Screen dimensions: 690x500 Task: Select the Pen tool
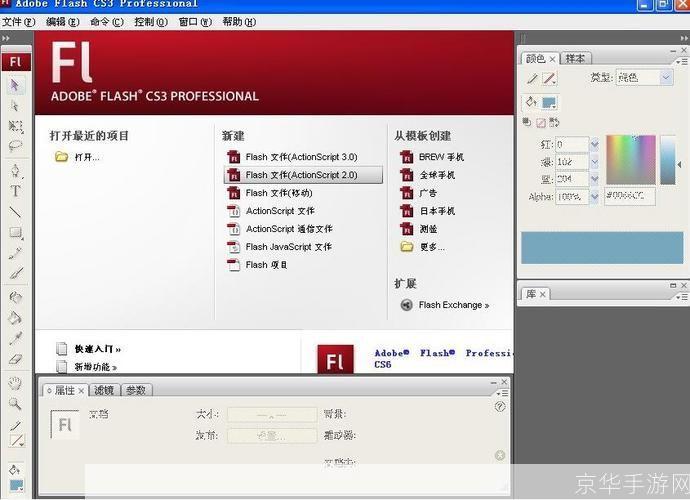(x=15, y=170)
